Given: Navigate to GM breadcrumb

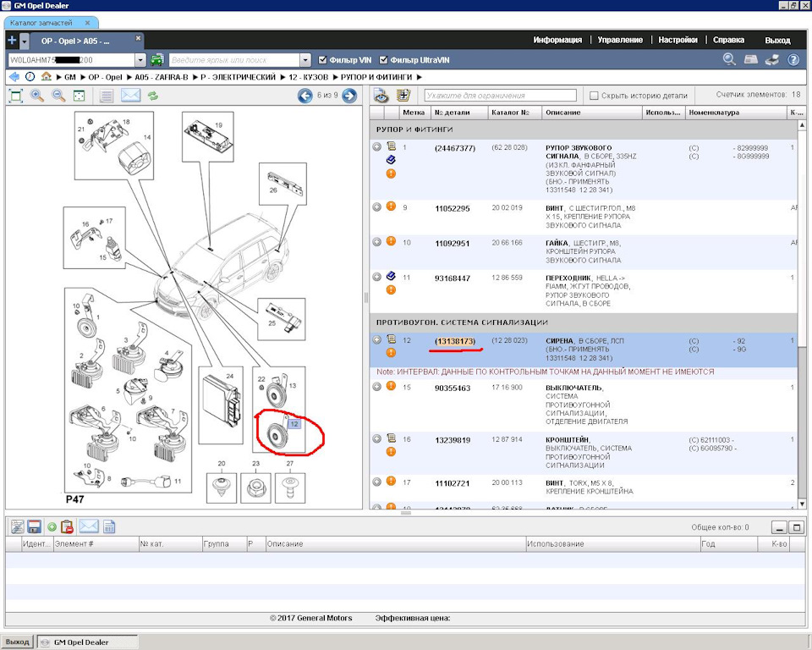Looking at the screenshot, I should (70, 77).
